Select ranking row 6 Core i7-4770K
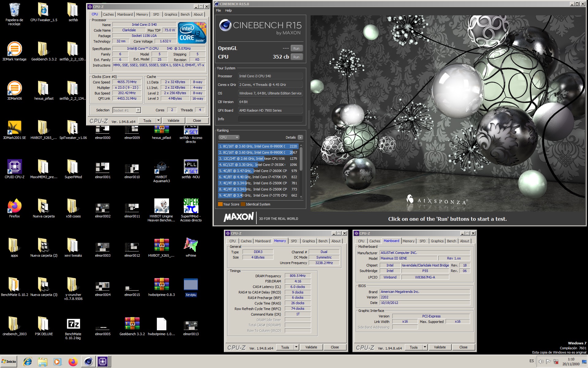 point(258,177)
